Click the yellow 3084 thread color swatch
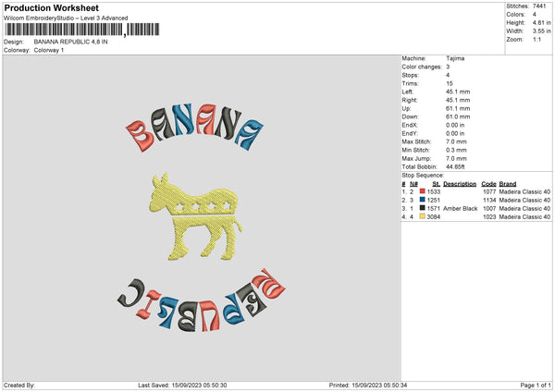This screenshot has width=555, height=392. click(423, 216)
